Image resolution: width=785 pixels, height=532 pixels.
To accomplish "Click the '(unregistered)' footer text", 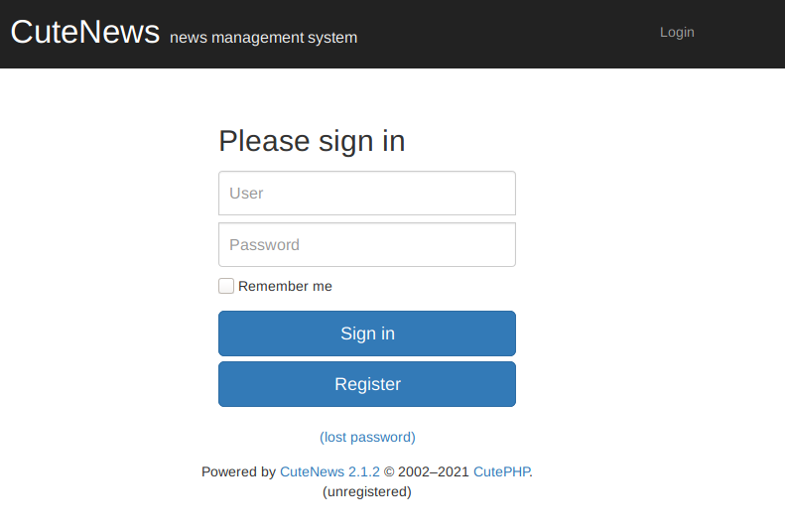I will click(x=367, y=490).
